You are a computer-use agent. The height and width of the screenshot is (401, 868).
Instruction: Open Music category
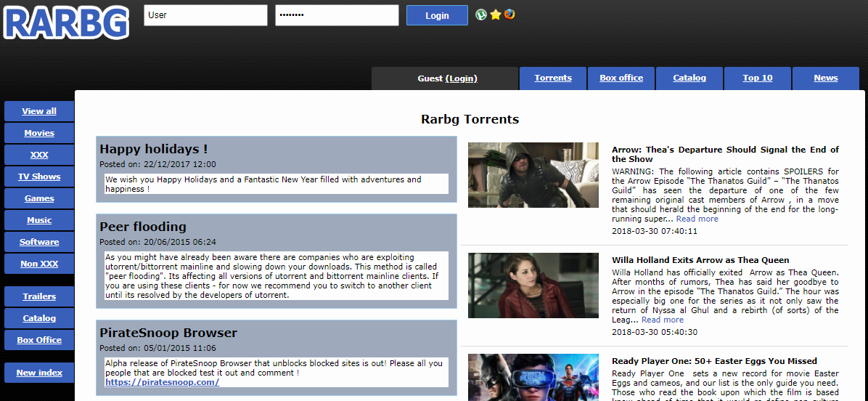coord(38,220)
